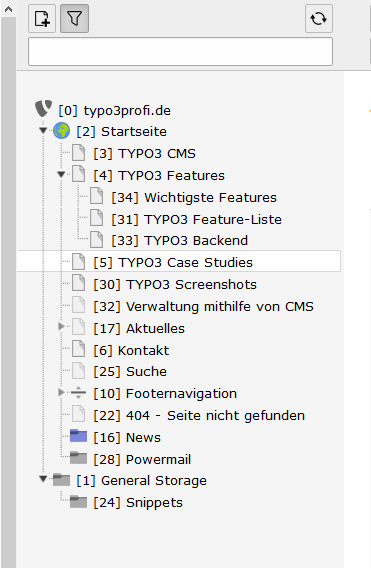Click page icon of TYPO3 Screenshots
This screenshot has width=371, height=568.
[x=78, y=283]
